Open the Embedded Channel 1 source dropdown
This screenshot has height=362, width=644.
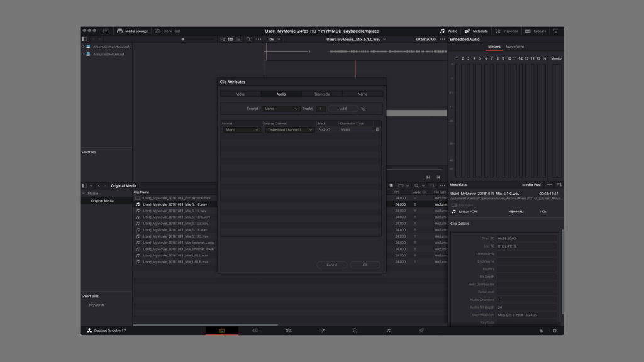coord(289,129)
